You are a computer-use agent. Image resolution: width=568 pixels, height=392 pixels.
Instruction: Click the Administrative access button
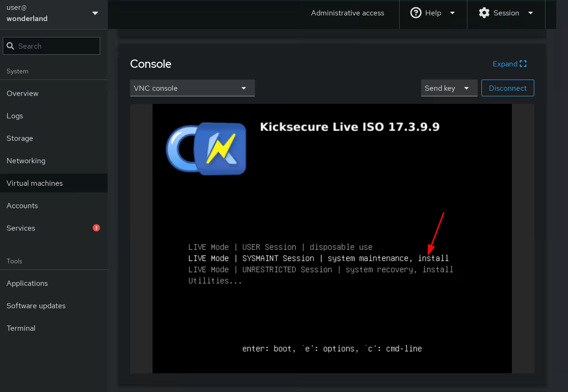[347, 13]
